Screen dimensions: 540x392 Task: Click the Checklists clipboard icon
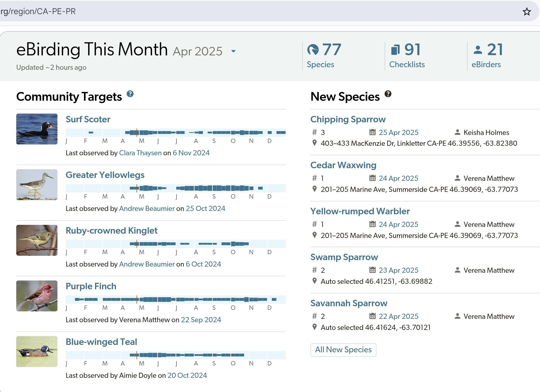[x=395, y=49]
